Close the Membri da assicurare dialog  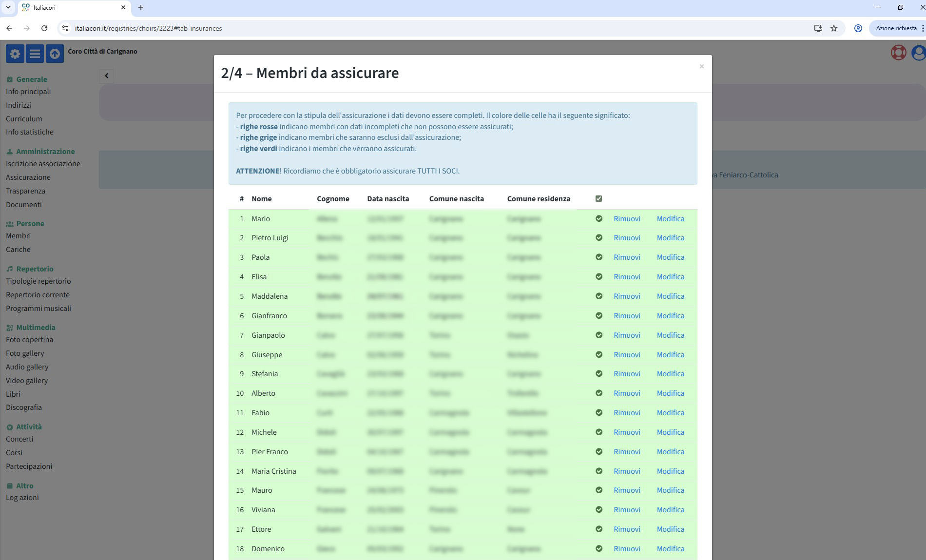(x=701, y=66)
